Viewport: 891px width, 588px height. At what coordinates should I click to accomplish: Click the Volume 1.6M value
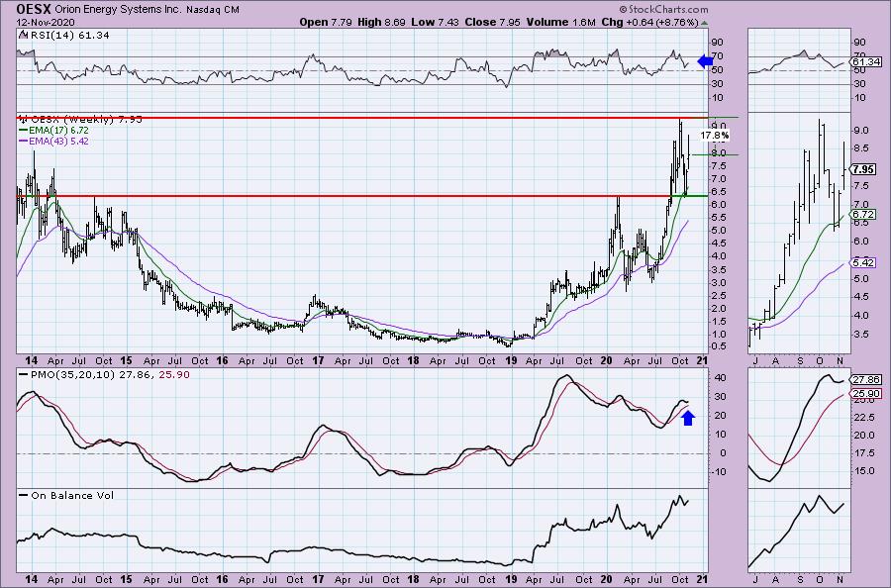click(561, 22)
